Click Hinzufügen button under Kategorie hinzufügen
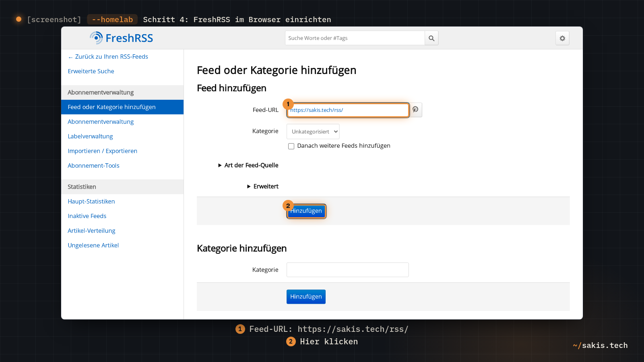The height and width of the screenshot is (362, 644). (x=306, y=297)
